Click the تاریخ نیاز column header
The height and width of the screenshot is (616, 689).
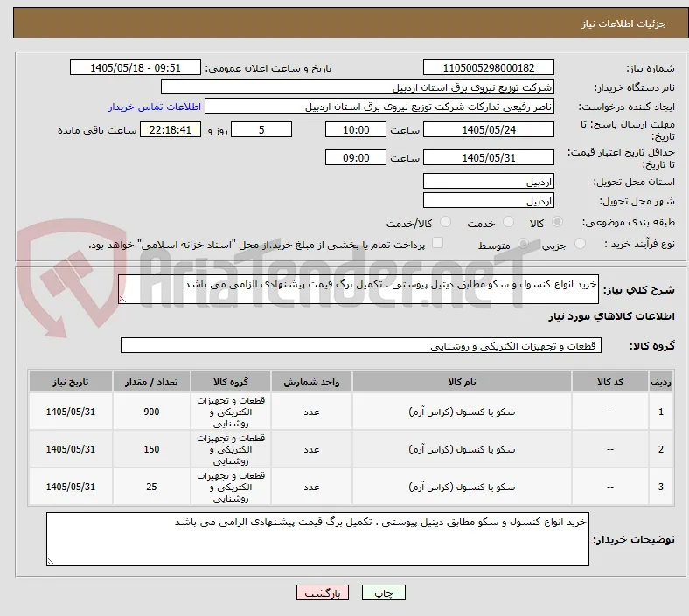click(70, 382)
